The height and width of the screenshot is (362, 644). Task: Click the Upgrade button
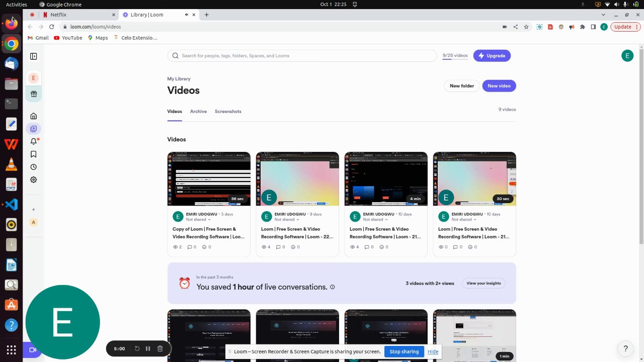click(x=492, y=56)
